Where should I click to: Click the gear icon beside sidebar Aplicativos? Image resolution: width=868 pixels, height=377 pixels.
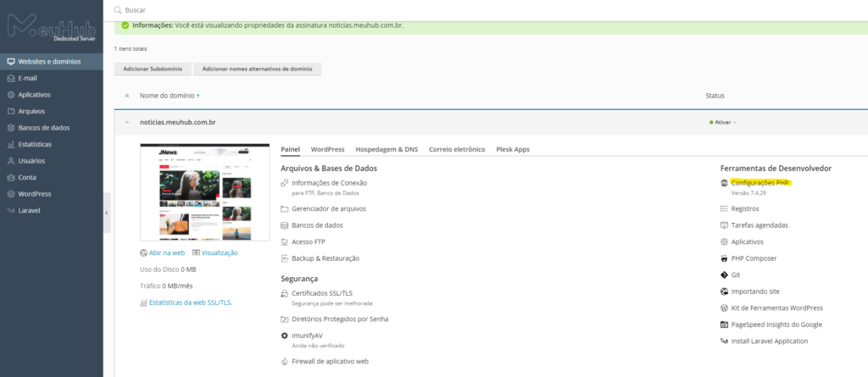point(11,95)
